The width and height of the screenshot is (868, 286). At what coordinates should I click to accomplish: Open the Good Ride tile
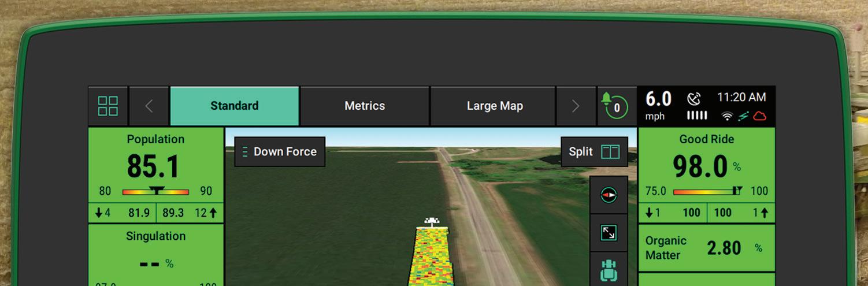pyautogui.click(x=706, y=175)
